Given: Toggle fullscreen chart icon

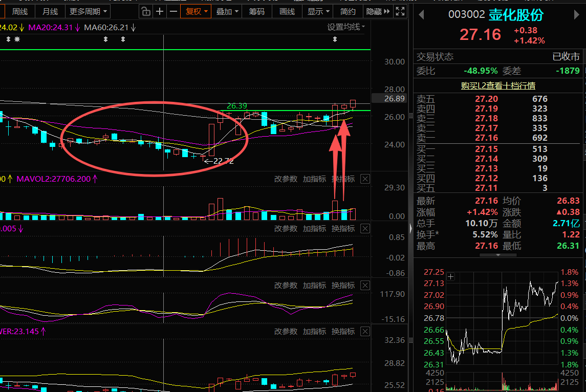Looking at the screenshot, I should coord(400,12).
